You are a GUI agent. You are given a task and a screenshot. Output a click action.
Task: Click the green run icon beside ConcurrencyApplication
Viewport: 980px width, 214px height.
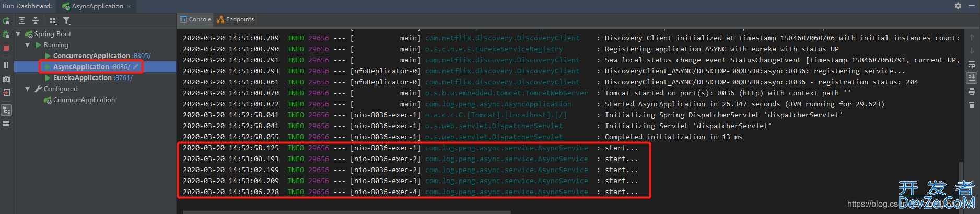(x=48, y=55)
